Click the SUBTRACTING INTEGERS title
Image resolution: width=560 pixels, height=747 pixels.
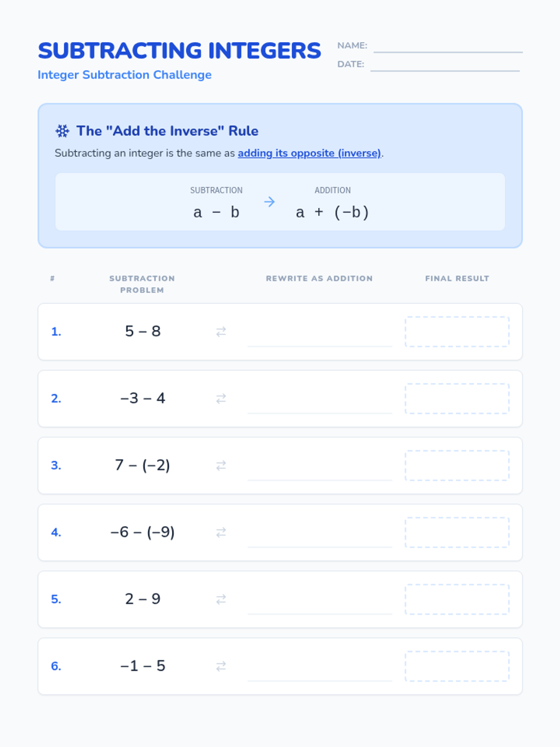pyautogui.click(x=179, y=50)
